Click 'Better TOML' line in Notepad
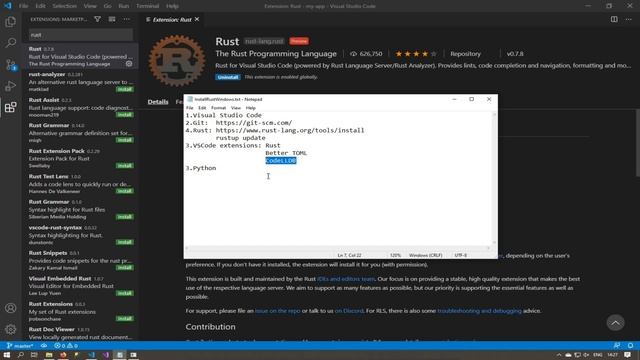 coord(286,153)
